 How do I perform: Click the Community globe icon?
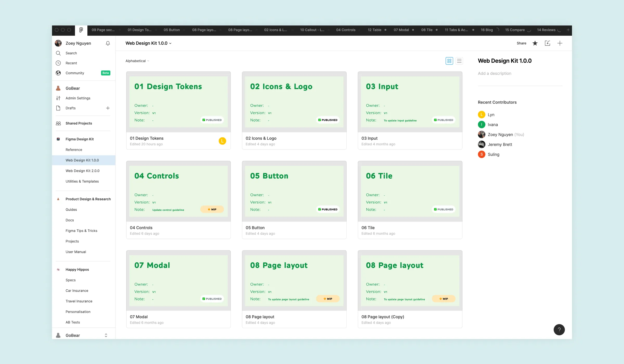(58, 73)
